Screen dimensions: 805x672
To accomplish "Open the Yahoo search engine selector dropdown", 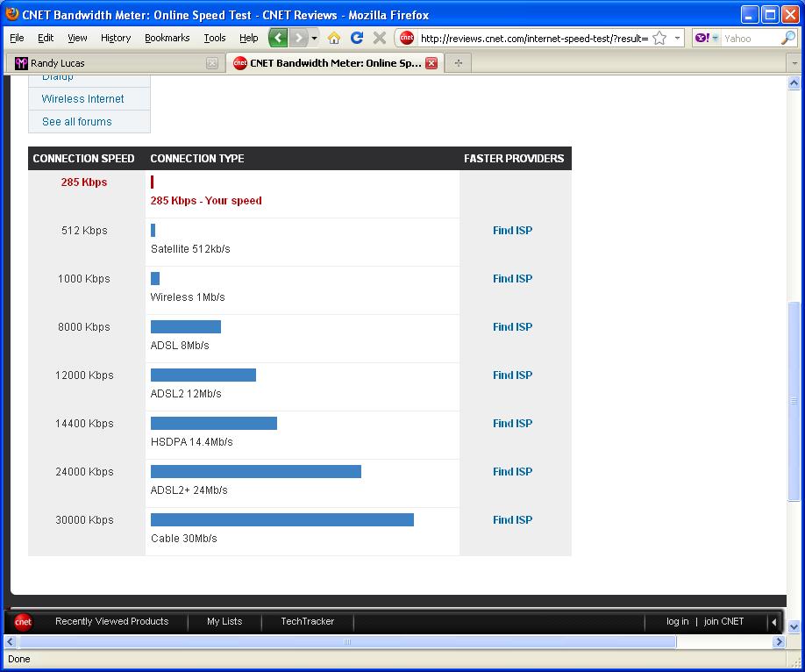I will click(706, 39).
